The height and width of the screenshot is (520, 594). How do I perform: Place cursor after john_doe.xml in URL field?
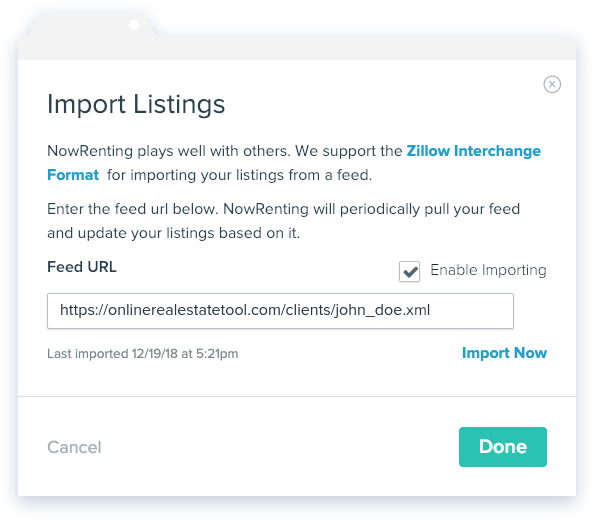pyautogui.click(x=431, y=310)
